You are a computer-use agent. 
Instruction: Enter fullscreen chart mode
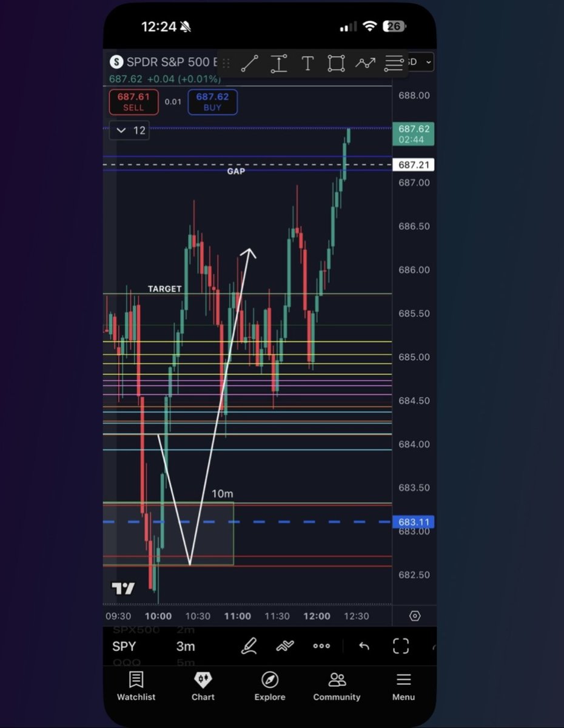pyautogui.click(x=401, y=645)
